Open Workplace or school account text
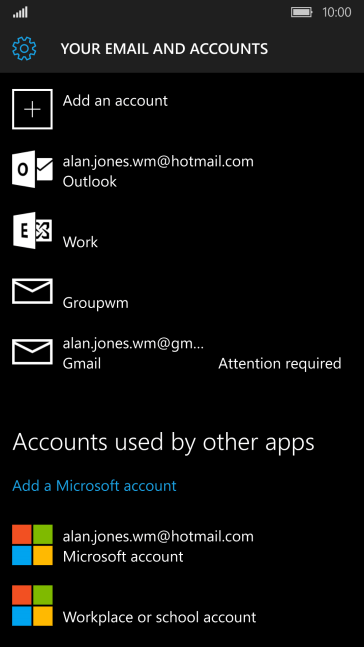 pos(159,617)
